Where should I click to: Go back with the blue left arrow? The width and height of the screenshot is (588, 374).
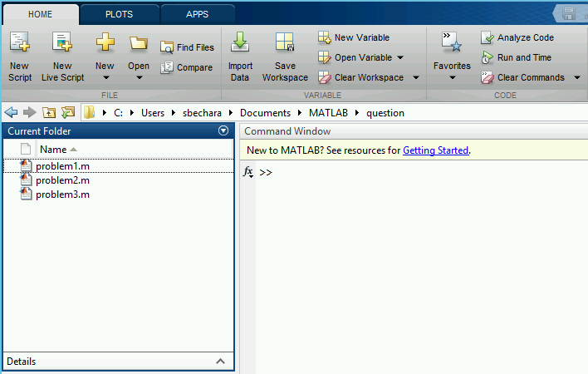12,112
